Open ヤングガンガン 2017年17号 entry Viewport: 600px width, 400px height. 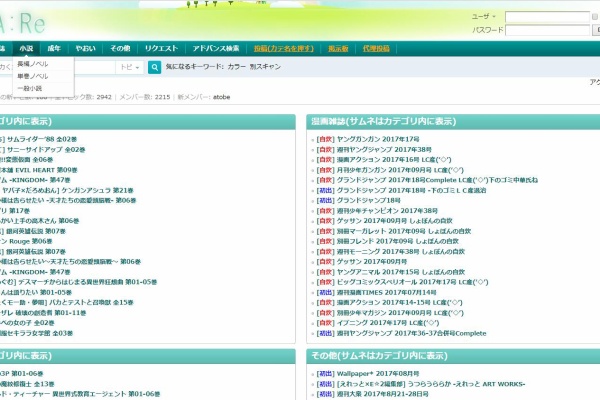pyautogui.click(x=378, y=139)
